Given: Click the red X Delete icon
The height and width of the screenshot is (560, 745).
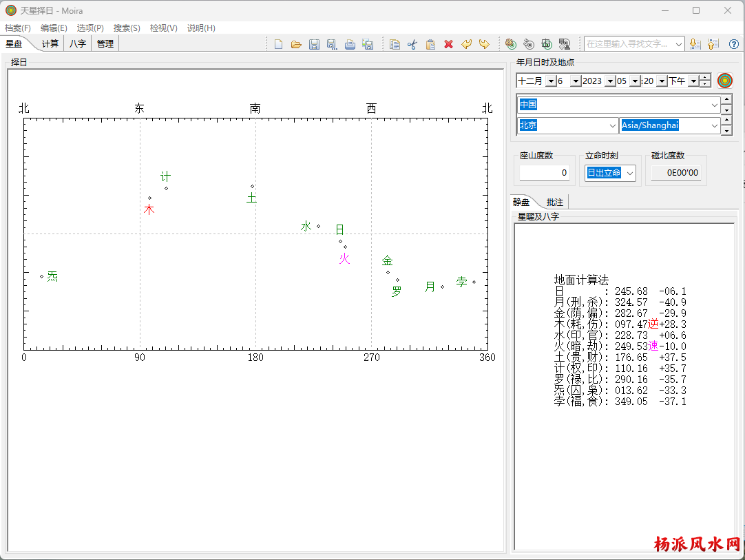Looking at the screenshot, I should tap(448, 44).
